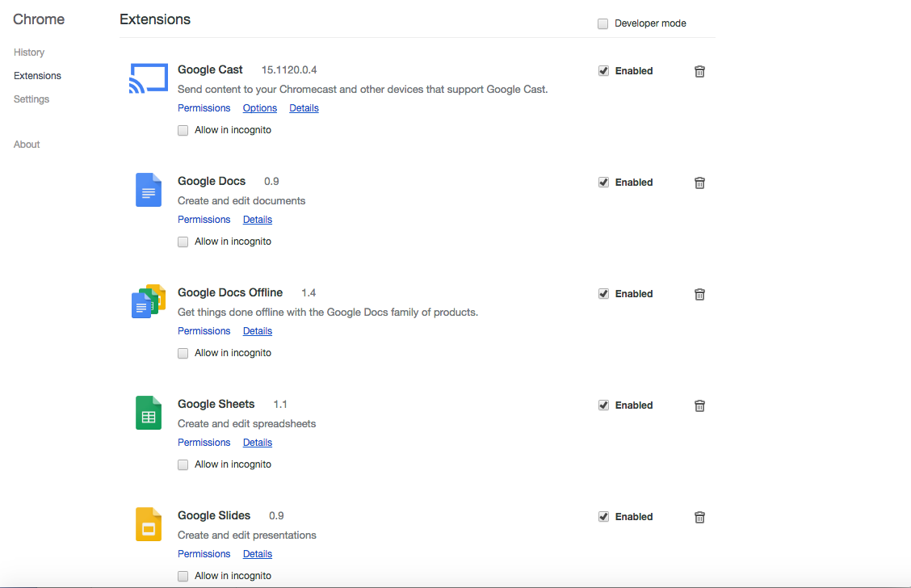The width and height of the screenshot is (911, 588).
Task: Delete Google Slides with trash icon
Action: tap(699, 517)
